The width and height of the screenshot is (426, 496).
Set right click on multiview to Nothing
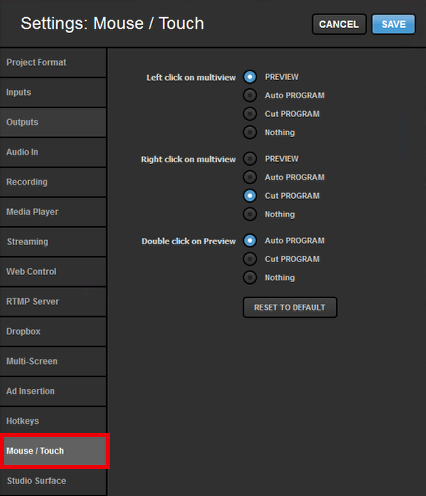pos(250,214)
